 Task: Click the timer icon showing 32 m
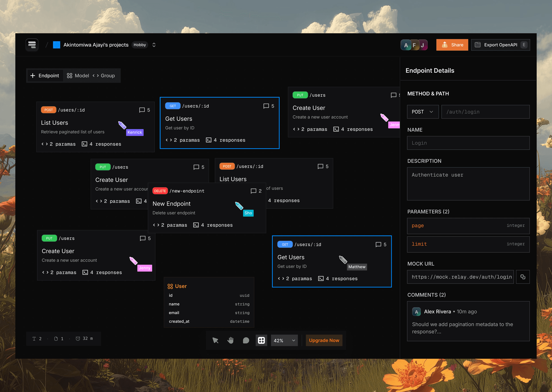pyautogui.click(x=78, y=338)
